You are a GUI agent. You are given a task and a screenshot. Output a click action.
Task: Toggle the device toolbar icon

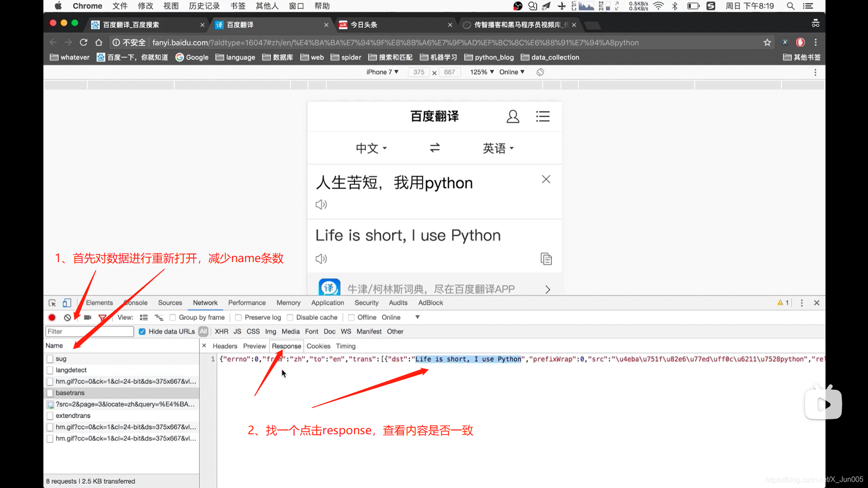coord(67,303)
